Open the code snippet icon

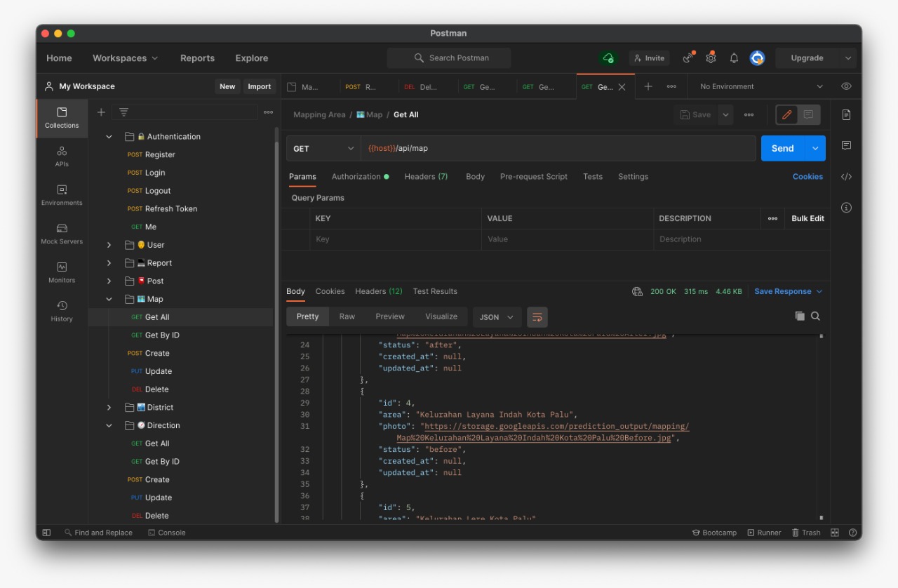(846, 177)
